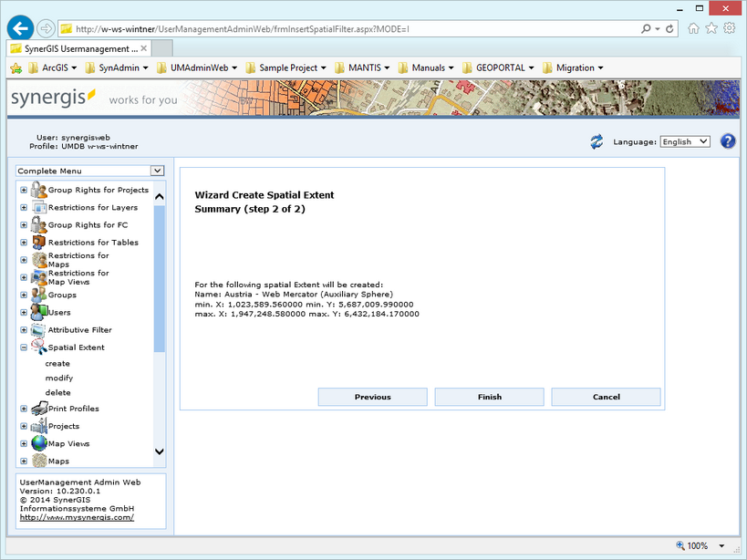This screenshot has height=560, width=747.
Task: Click the Groups icon in the sidebar
Action: (37, 295)
